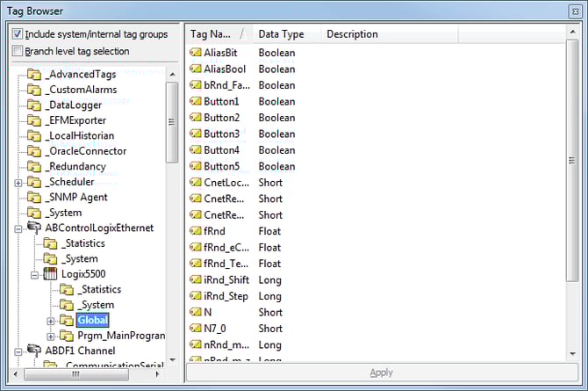Expand the Global folder node
This screenshot has height=391, width=588.
pos(51,321)
